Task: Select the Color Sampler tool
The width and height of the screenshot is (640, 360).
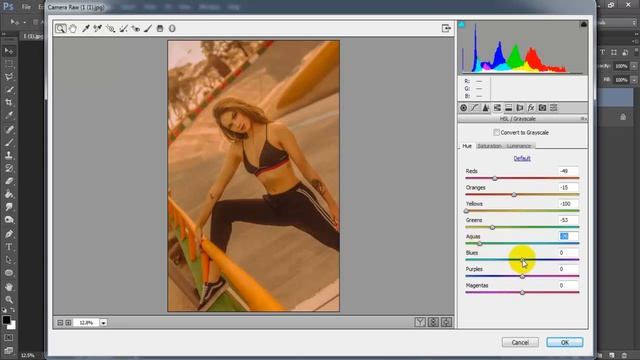Action: coord(98,29)
